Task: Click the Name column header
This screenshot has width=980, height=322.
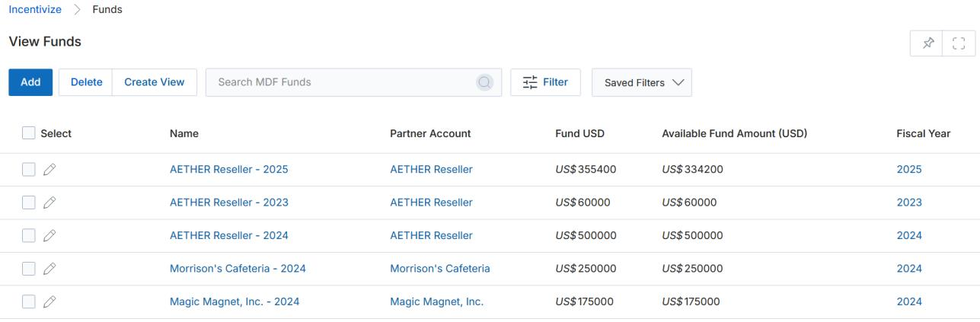Action: (x=184, y=133)
